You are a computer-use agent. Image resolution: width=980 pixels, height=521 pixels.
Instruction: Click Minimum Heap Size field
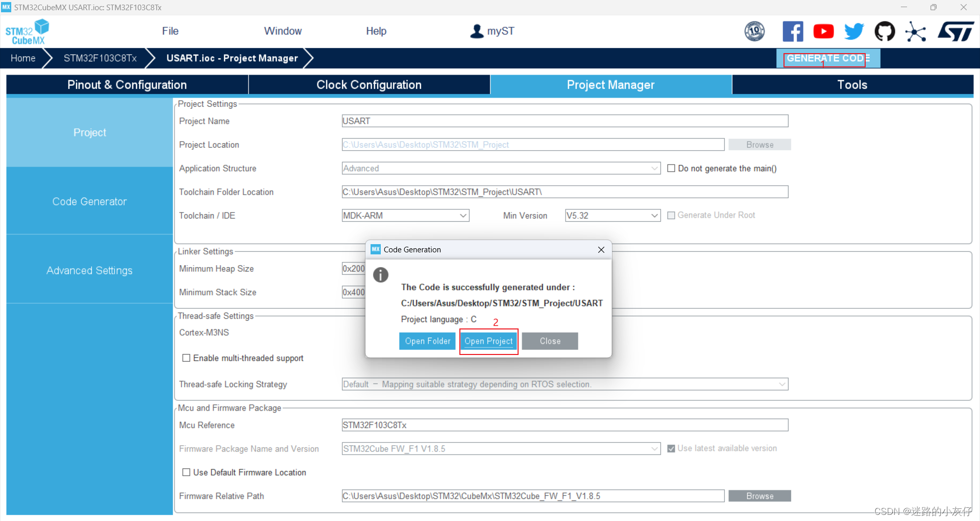click(354, 269)
